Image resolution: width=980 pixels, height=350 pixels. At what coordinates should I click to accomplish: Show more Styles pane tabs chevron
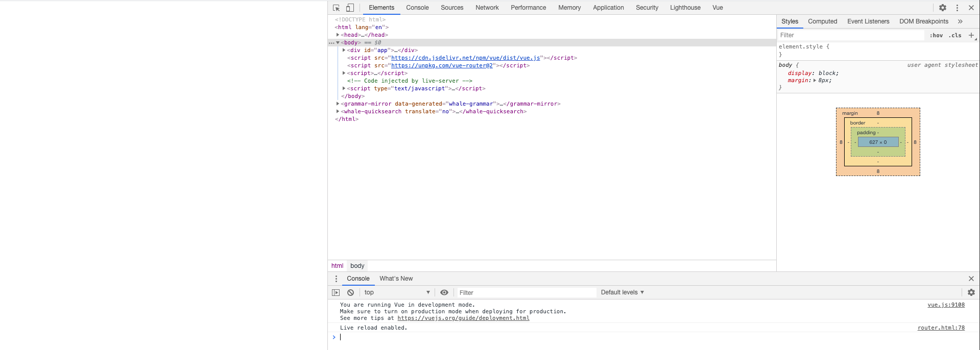(x=960, y=21)
